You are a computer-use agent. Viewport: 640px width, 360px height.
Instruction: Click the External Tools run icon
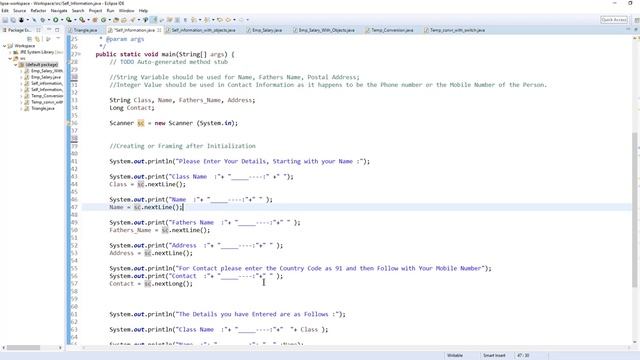[82, 20]
